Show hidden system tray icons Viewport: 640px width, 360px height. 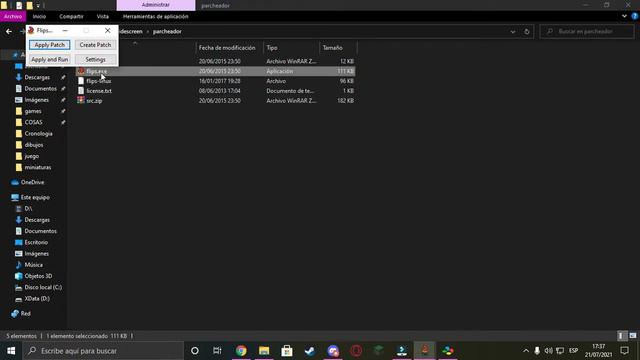coord(526,351)
